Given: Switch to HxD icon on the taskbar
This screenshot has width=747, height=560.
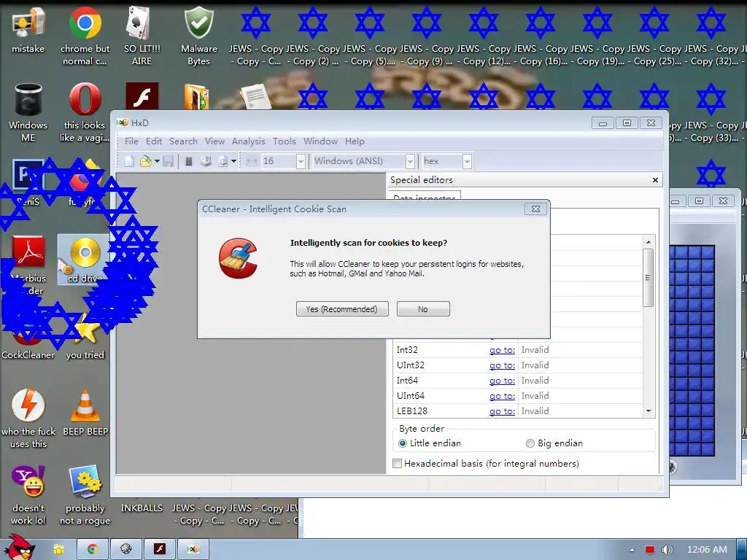Looking at the screenshot, I should [x=193, y=550].
